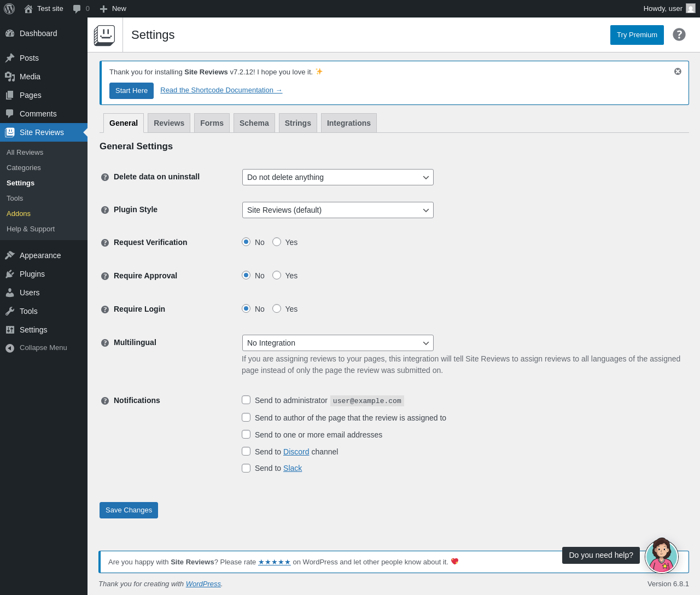Open All Reviews submenu item
Image resolution: width=700 pixels, height=595 pixels.
tap(25, 153)
